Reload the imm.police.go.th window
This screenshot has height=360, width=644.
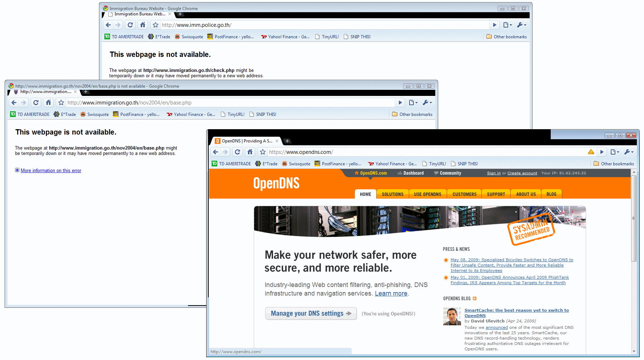[130, 25]
